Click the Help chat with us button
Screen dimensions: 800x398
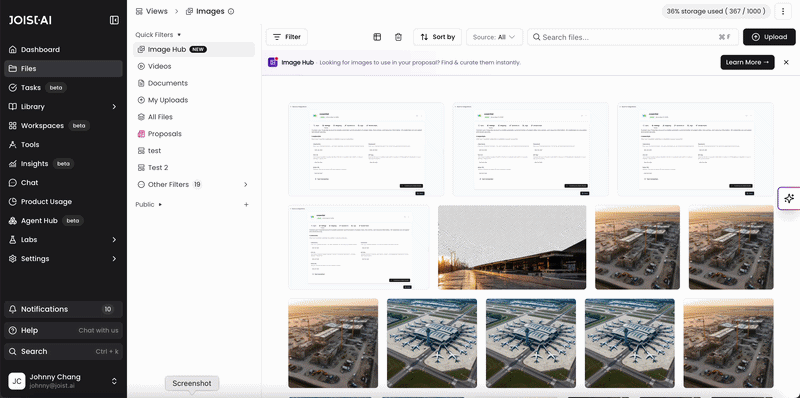tap(63, 330)
